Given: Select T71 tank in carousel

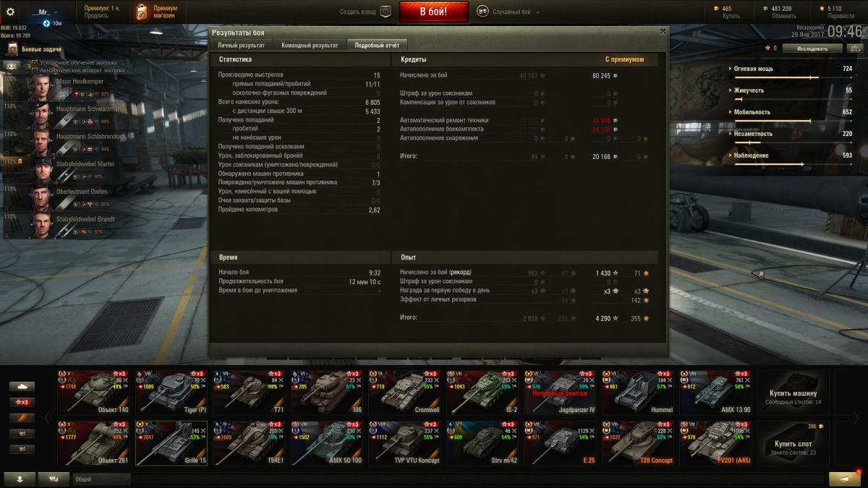Looking at the screenshot, I should 249,392.
